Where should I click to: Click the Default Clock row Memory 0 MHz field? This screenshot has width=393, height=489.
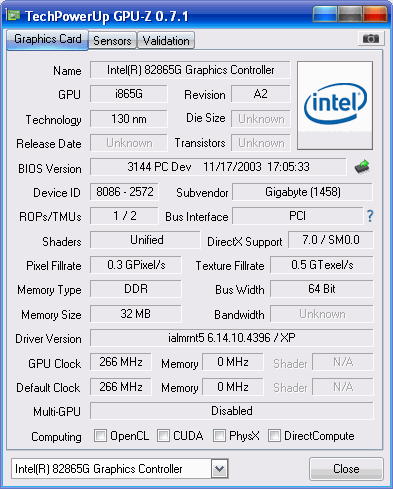[233, 387]
